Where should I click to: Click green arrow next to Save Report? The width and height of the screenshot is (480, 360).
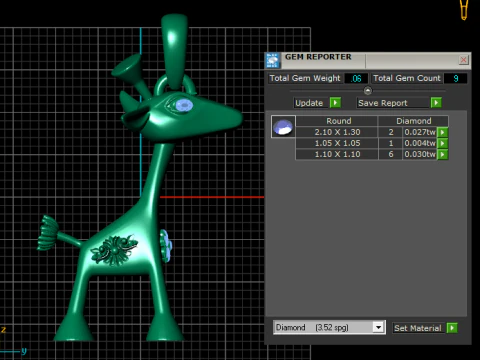[436, 103]
